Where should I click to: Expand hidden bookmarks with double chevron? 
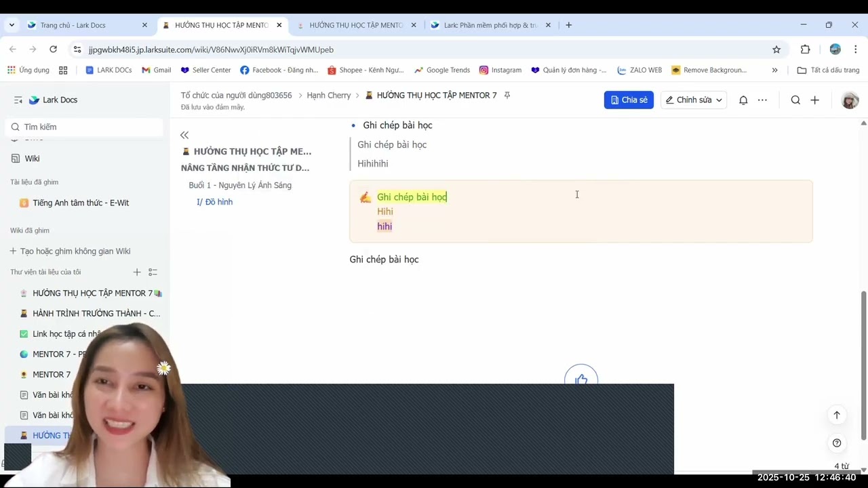[x=774, y=70]
